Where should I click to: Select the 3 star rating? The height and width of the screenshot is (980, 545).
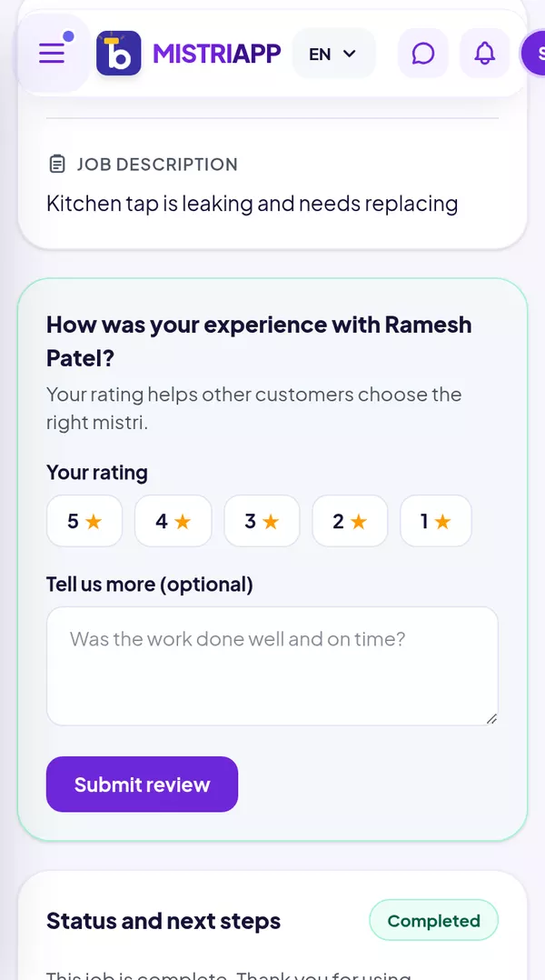pos(262,521)
